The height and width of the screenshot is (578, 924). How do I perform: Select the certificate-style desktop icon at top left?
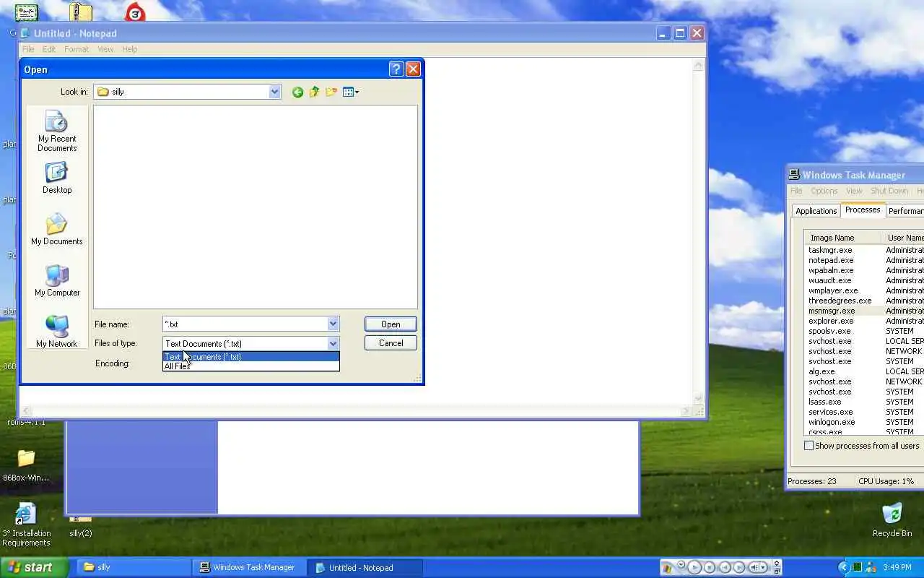tap(27, 12)
